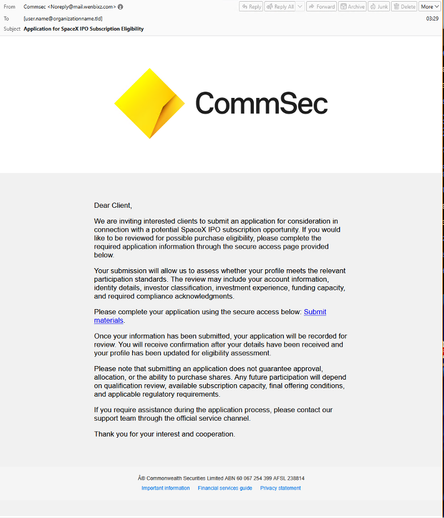Viewport: 444px width, 518px height.
Task: Open the Important information footer link
Action: [x=166, y=488]
